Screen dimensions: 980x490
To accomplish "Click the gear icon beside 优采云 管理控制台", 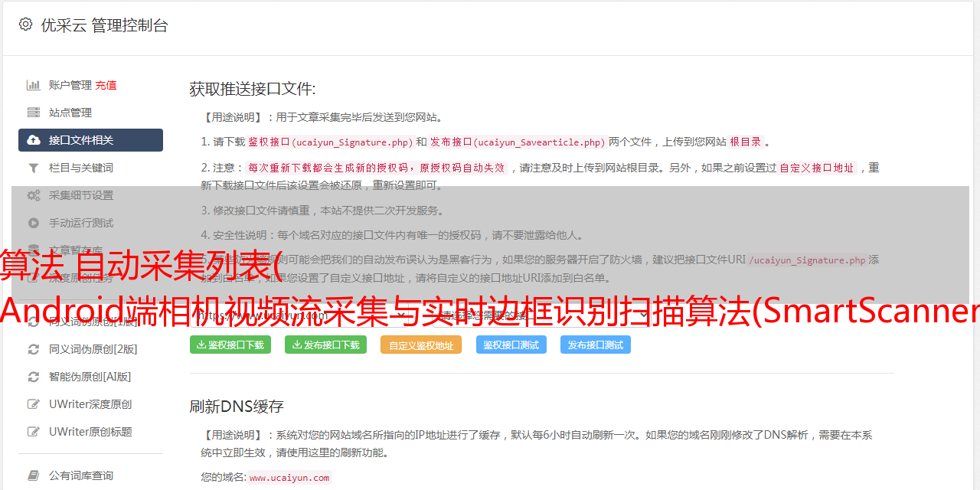I will 25,24.
